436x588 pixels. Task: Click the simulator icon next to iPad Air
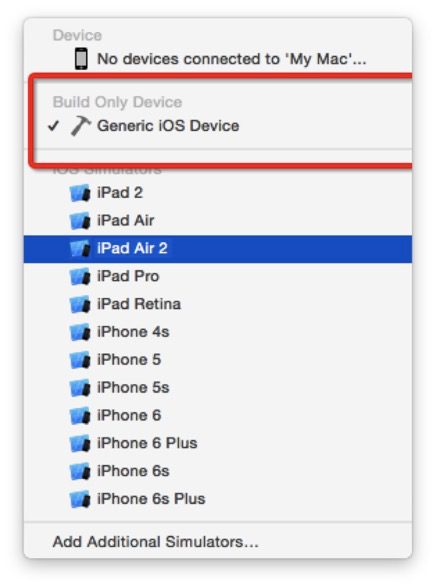[80, 220]
